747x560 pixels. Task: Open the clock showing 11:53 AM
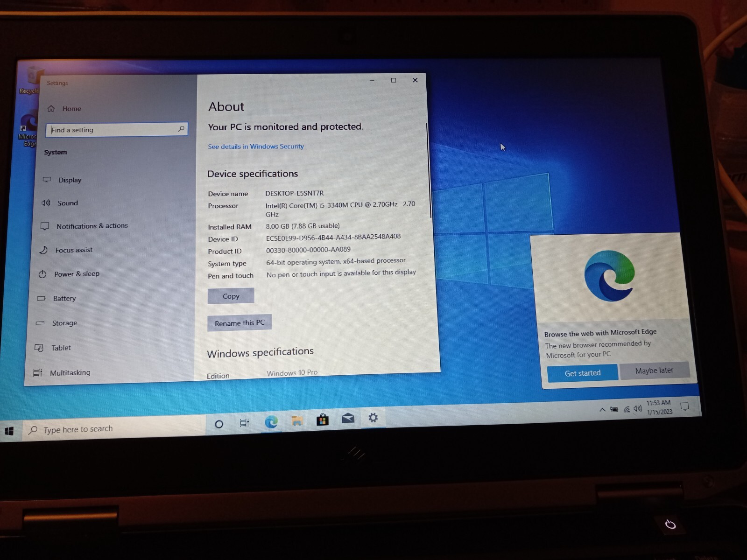coord(659,407)
